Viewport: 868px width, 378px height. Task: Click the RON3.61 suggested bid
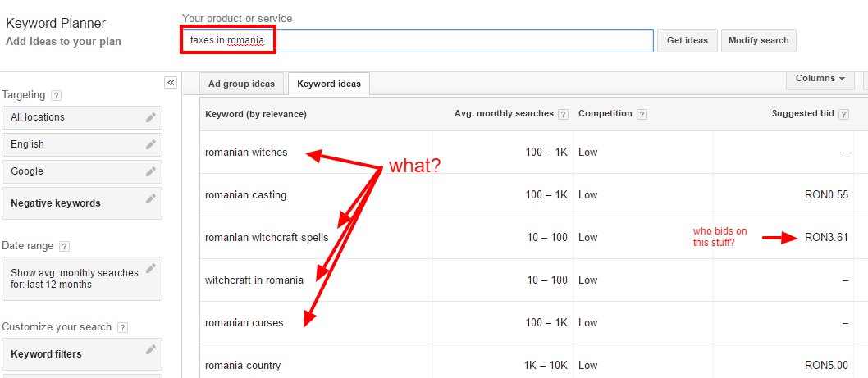pyautogui.click(x=826, y=238)
